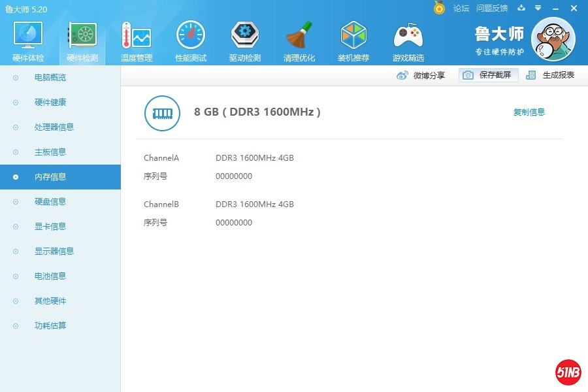Image resolution: width=588 pixels, height=392 pixels.
Task: Open 功耗估算 power estimation page
Action: [x=50, y=326]
